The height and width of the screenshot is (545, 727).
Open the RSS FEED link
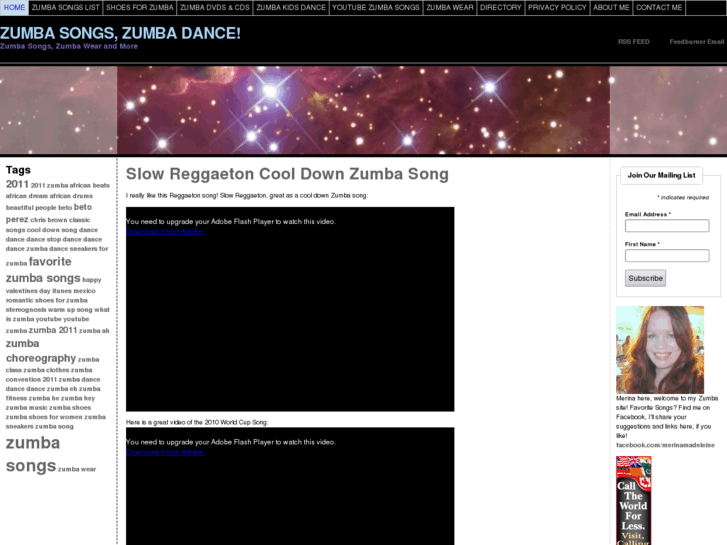[633, 42]
